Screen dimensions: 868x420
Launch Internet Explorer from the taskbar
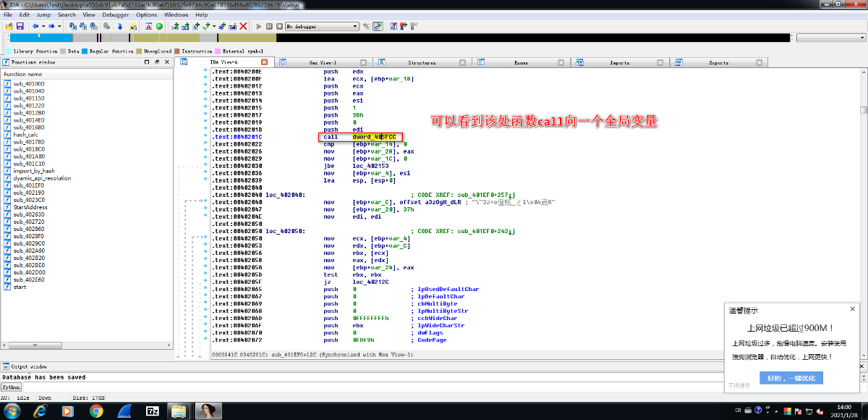[x=41, y=411]
